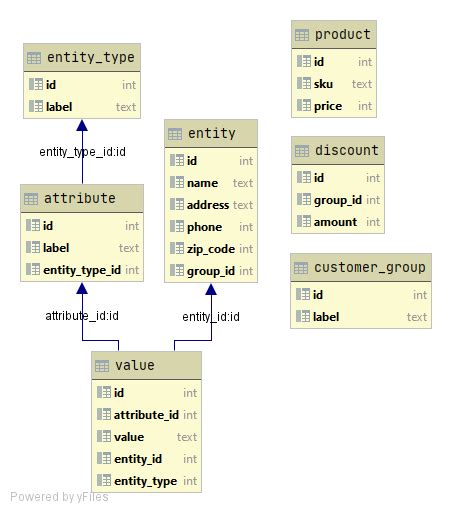Click column icon beside address in entity

point(177,204)
